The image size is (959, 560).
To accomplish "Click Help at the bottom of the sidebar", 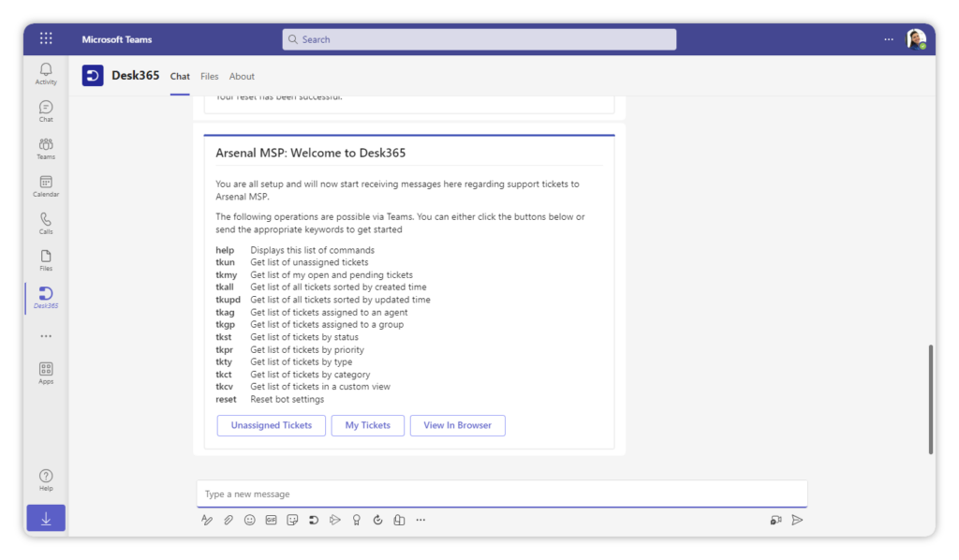I will 45,479.
